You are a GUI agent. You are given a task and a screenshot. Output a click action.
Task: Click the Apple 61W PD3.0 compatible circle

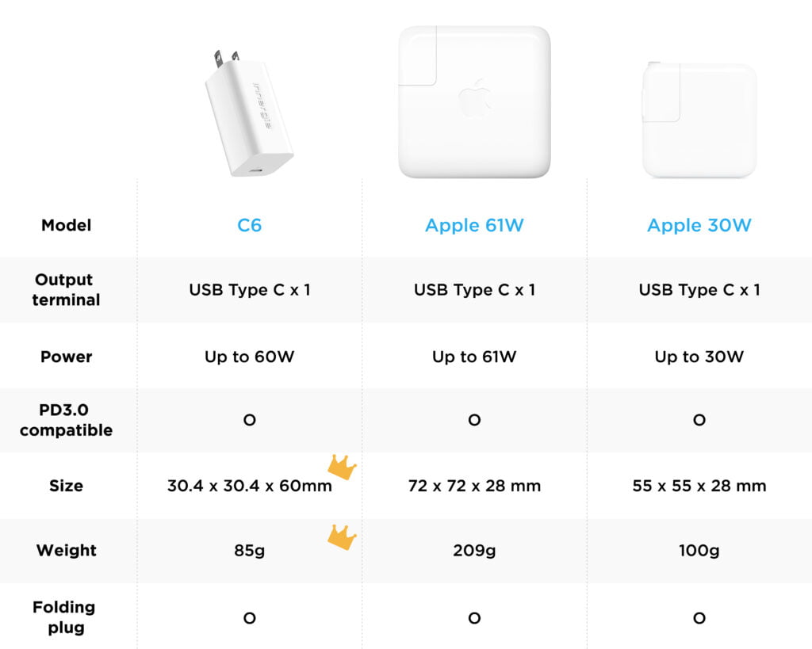(474, 420)
